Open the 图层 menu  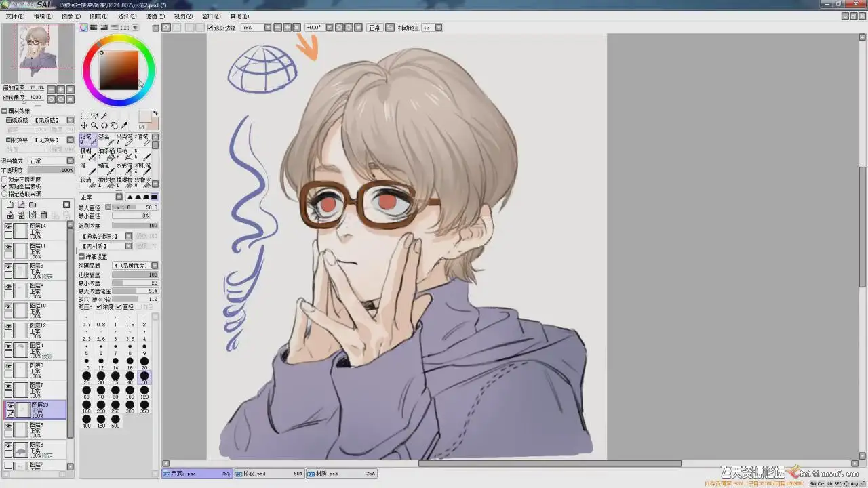click(x=99, y=16)
